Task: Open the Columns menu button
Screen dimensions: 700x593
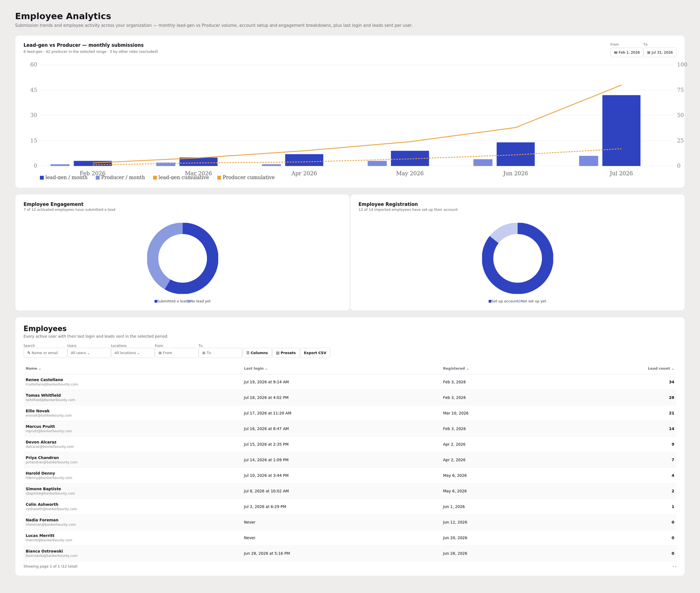Action: pos(257,353)
